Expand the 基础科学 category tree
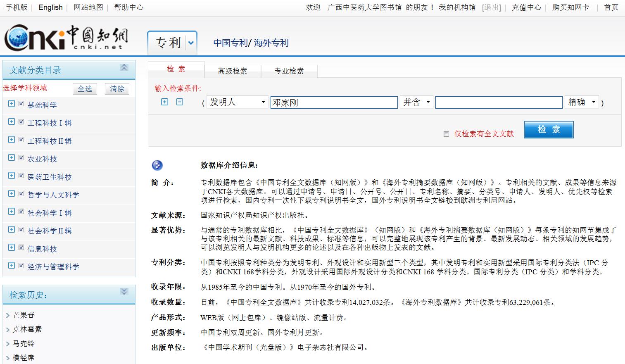Image resolution: width=625 pixels, height=364 pixels. click(12, 104)
